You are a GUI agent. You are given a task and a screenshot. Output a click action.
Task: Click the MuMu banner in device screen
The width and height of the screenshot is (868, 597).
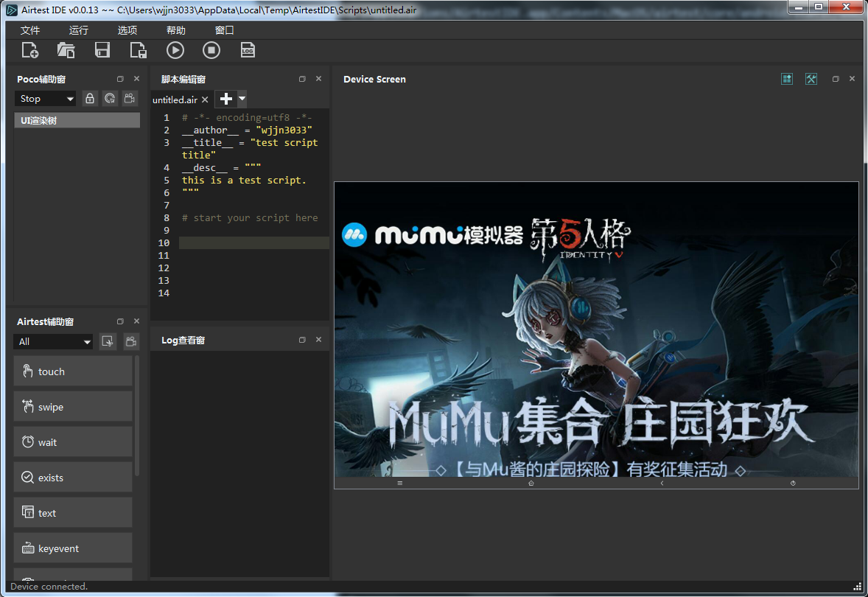[x=596, y=329]
